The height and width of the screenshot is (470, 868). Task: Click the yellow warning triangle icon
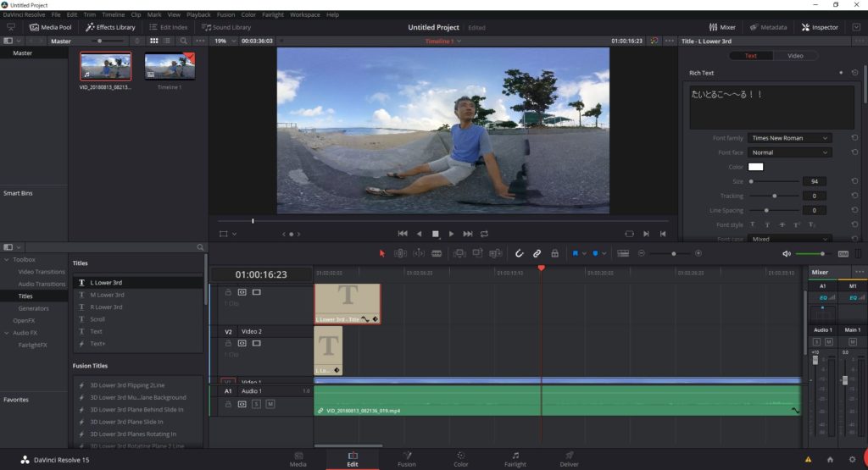(808, 460)
